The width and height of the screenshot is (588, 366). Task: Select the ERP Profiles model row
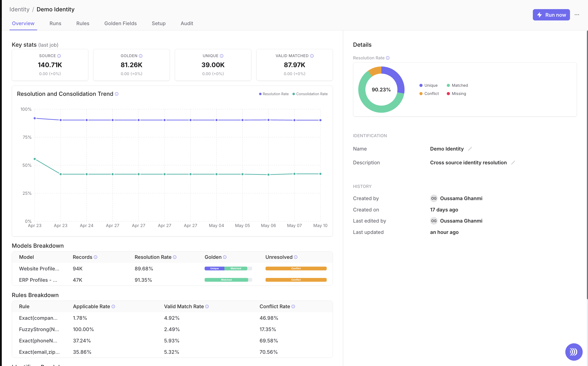172,280
